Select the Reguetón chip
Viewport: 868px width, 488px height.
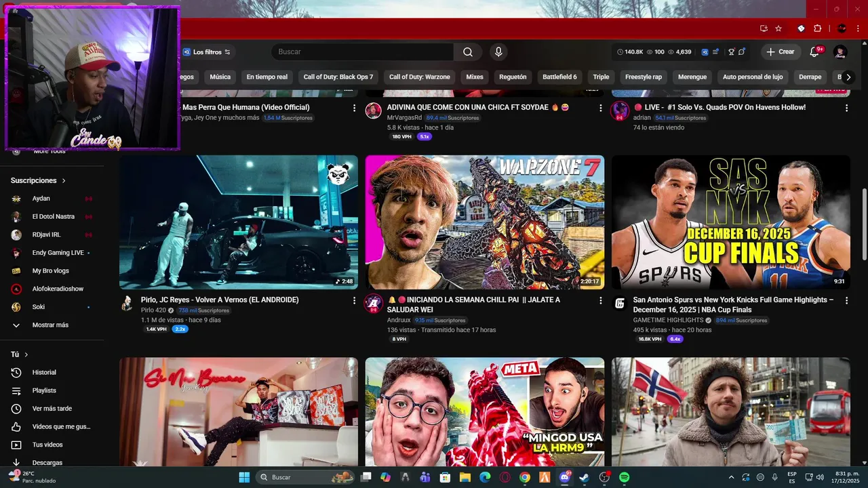point(513,77)
